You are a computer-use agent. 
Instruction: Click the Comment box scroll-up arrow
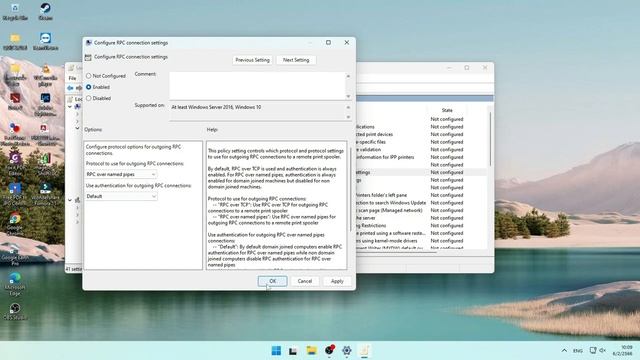pos(348,76)
